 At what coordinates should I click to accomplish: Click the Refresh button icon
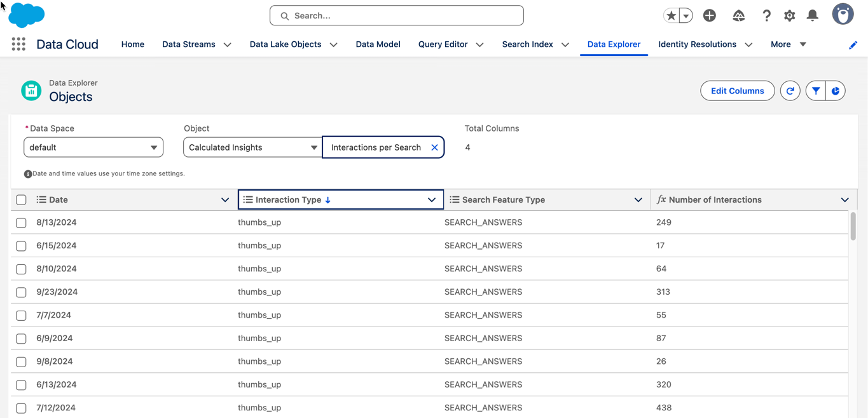[x=790, y=91]
